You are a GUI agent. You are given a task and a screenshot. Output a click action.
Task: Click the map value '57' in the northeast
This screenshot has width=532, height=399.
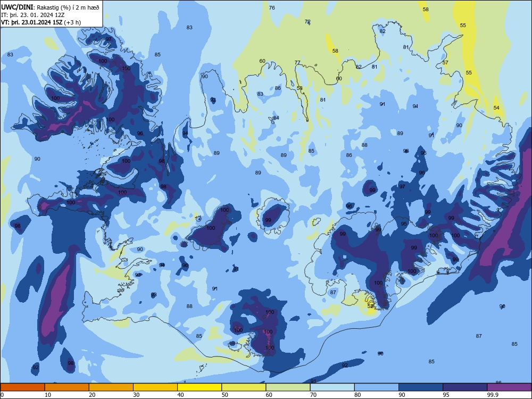point(445,63)
